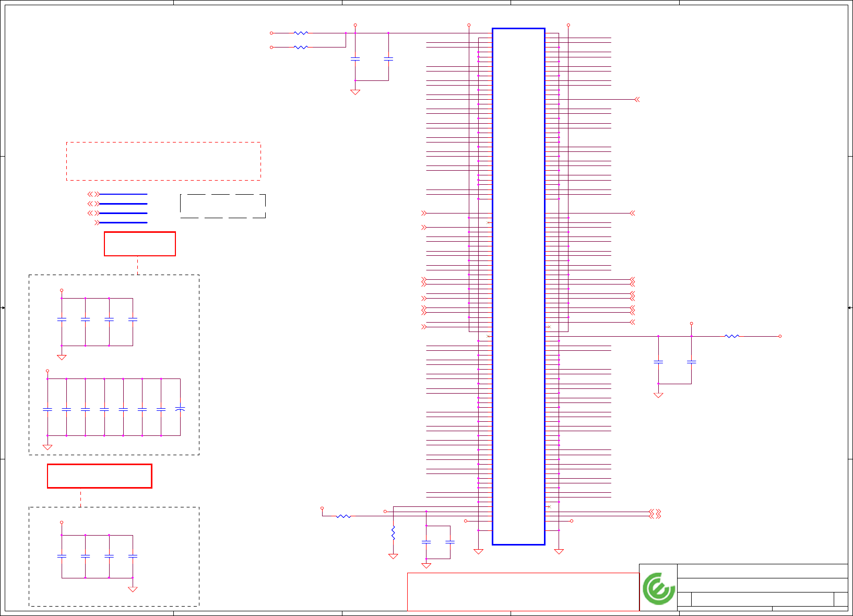Click the empty red-outlined box beside the logo
Image resolution: width=853 pixels, height=616 pixels.
click(x=523, y=592)
